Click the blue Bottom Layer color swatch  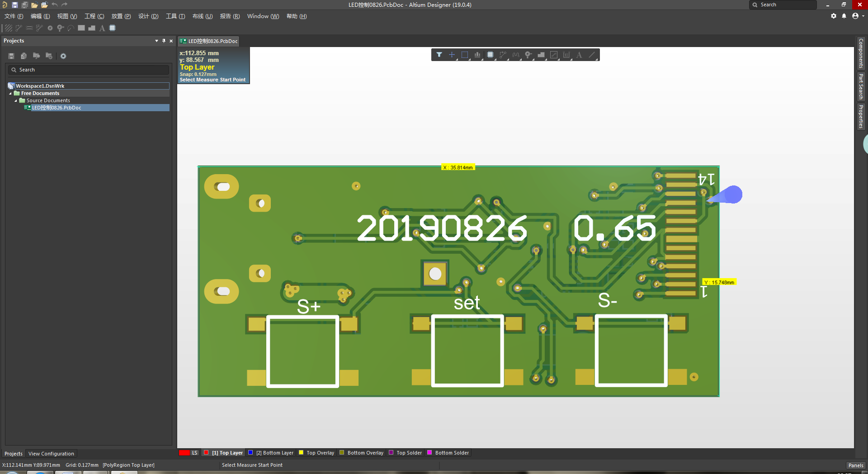[x=250, y=453]
